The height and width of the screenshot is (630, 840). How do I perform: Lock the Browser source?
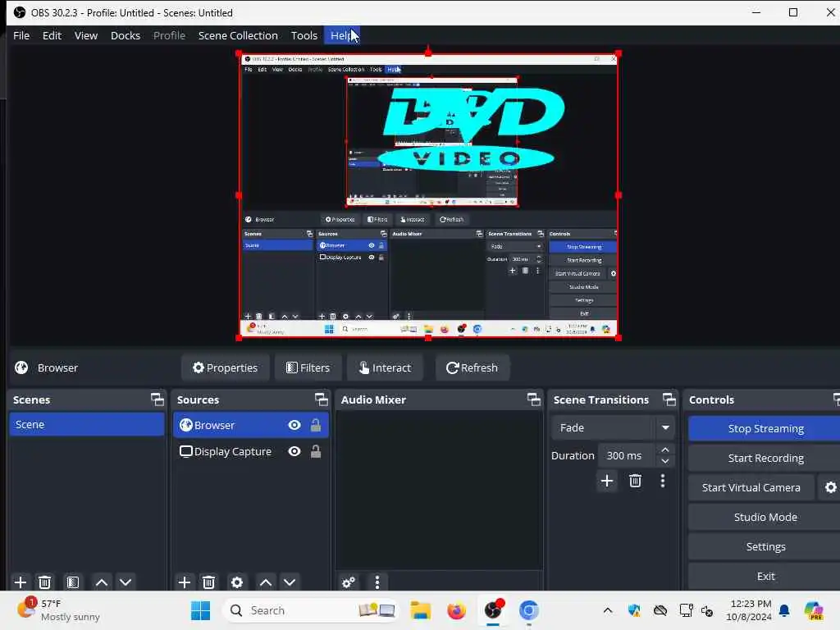point(316,426)
